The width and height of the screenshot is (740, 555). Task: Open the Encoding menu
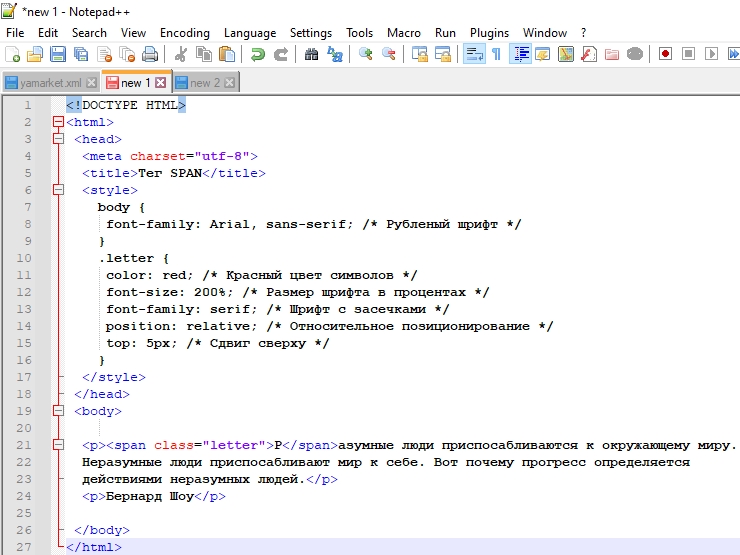pos(185,33)
